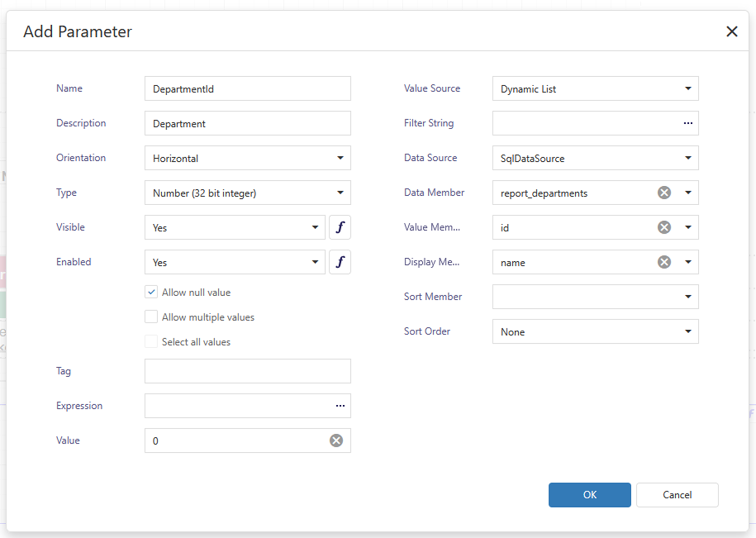Image resolution: width=756 pixels, height=538 pixels.
Task: Tick the Select all values checkbox
Action: point(151,342)
